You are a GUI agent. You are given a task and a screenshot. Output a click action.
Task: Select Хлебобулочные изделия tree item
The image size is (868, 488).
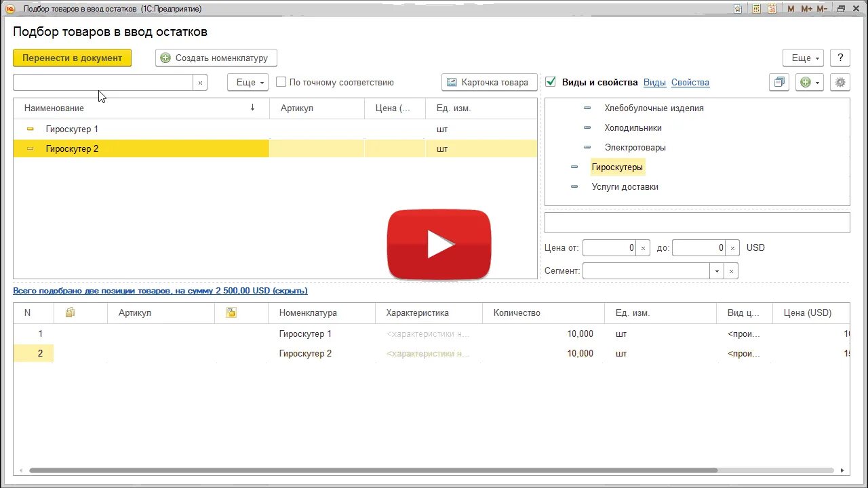click(x=654, y=108)
